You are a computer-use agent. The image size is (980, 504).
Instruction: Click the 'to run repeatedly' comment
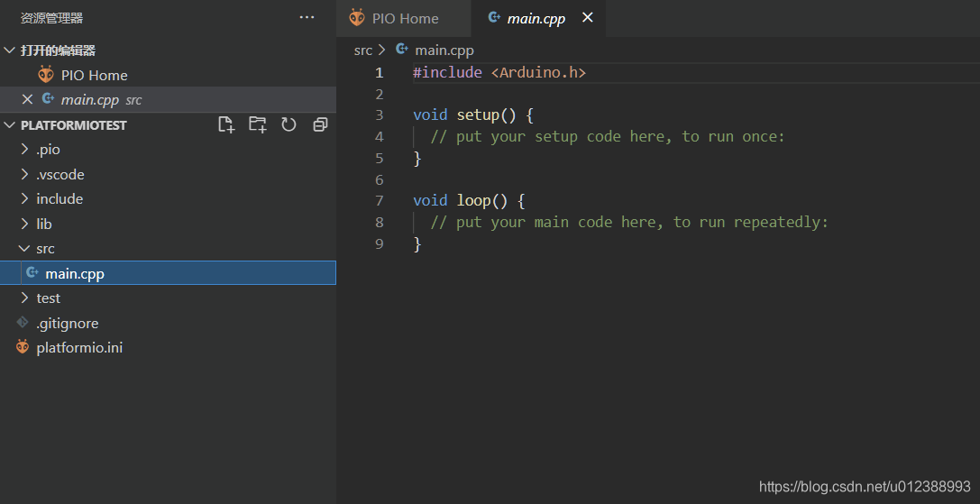click(x=629, y=222)
